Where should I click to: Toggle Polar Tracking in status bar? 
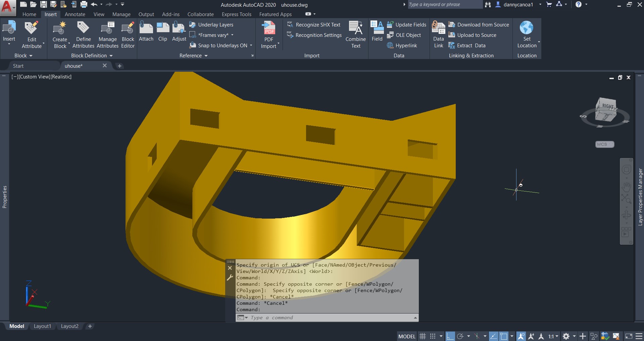coord(460,336)
